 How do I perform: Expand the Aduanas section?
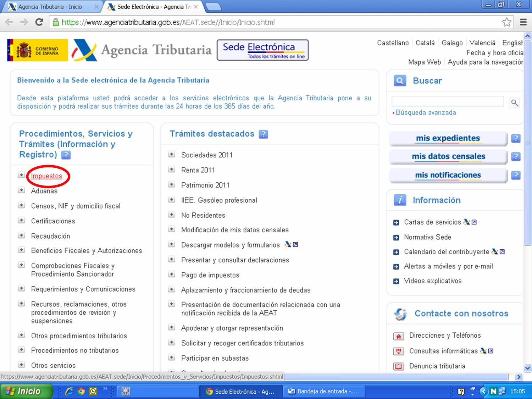(22, 190)
